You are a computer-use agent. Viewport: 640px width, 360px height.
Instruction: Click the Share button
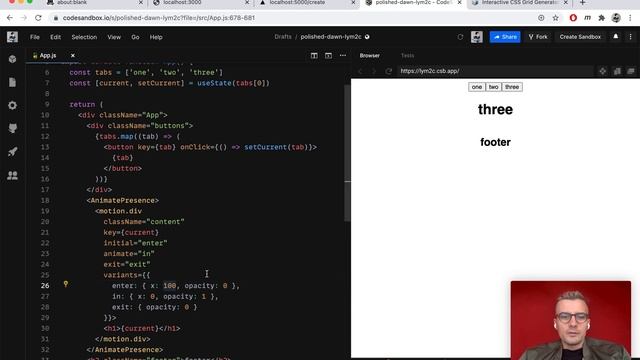[x=505, y=37]
